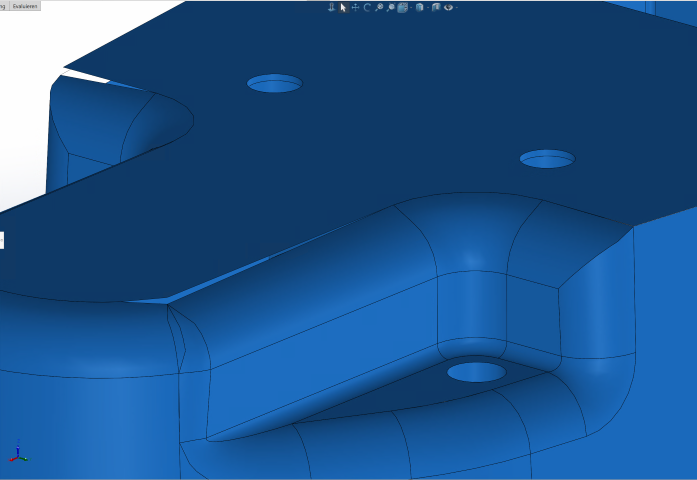Choose the pan view tool
Screen dimensions: 697x480
coord(355,7)
